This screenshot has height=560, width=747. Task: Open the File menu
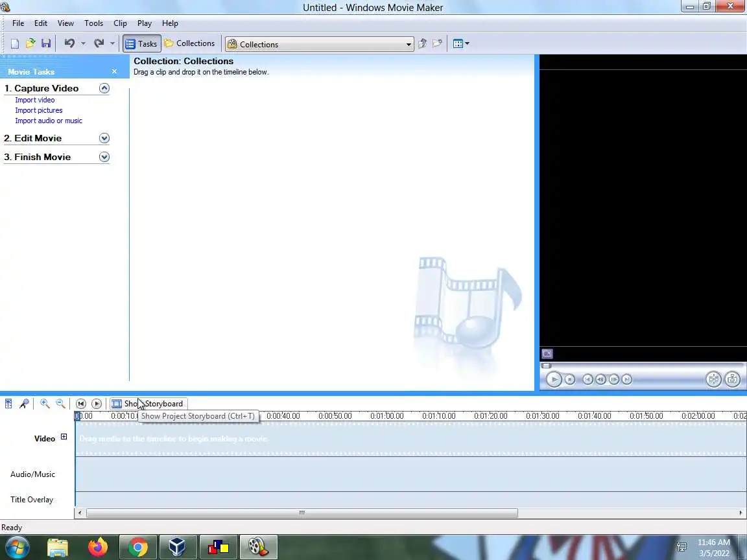tap(18, 23)
